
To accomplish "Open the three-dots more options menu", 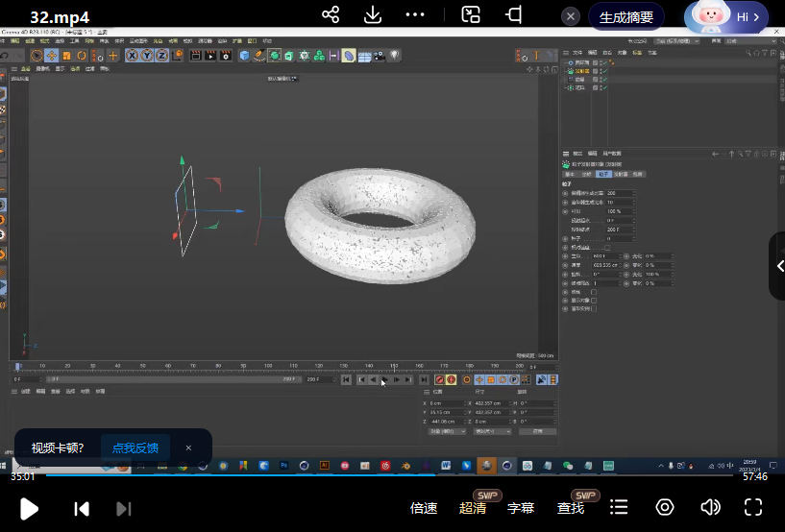I will 415,15.
